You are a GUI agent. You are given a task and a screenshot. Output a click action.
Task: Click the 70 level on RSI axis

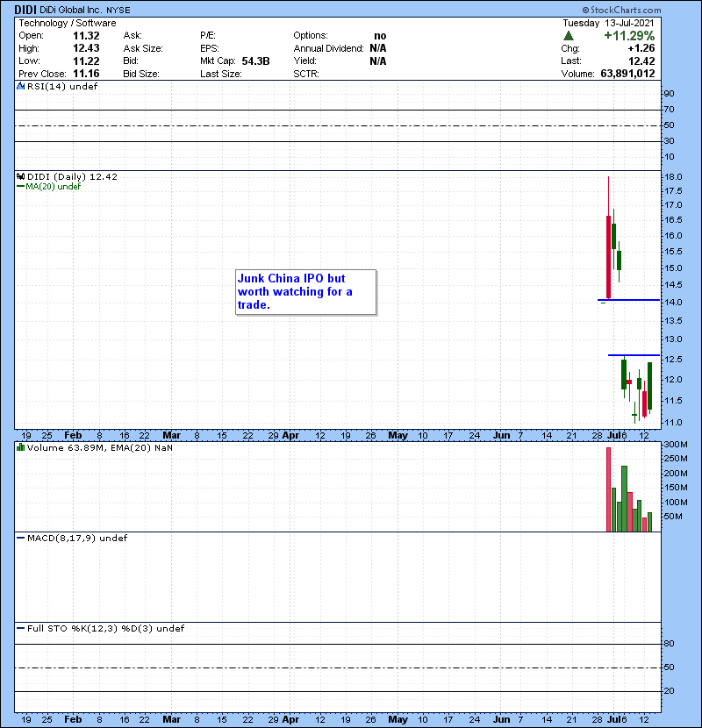(669, 110)
